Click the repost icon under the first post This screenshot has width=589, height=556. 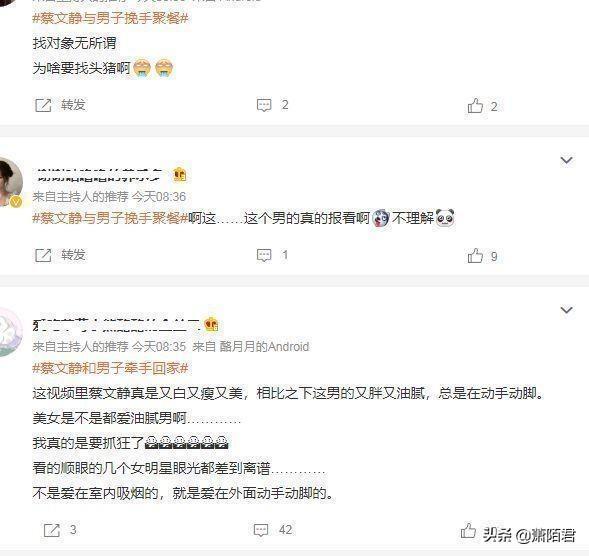coord(43,105)
